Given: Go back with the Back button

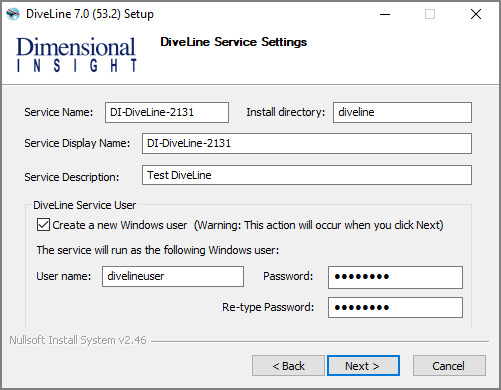Looking at the screenshot, I should click(x=288, y=366).
